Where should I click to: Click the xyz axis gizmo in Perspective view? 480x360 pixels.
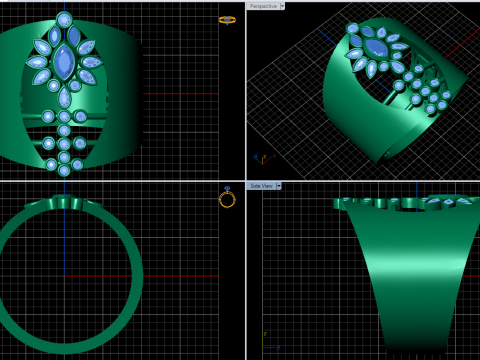click(x=264, y=159)
